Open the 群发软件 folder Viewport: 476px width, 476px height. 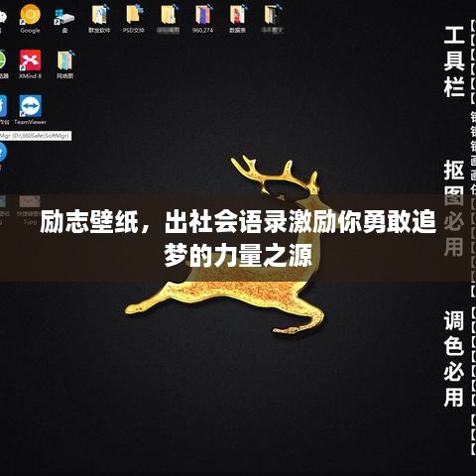99,19
